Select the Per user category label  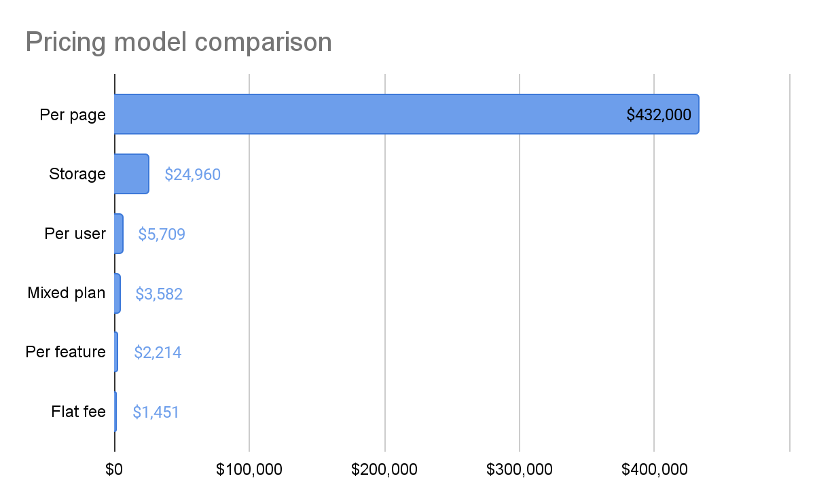(75, 234)
